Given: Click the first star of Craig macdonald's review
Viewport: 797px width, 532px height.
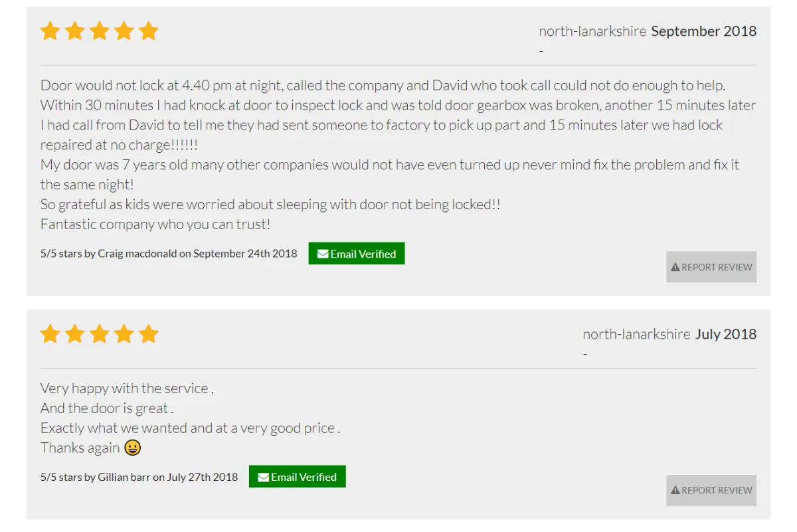Looking at the screenshot, I should click(50, 31).
